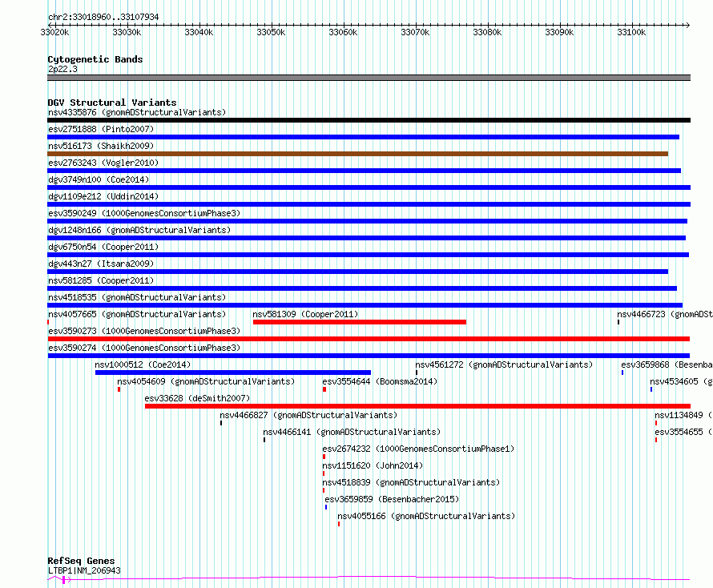Select the blue nsv1000512 Coe2014 bar
Viewport: 713px width, 588px height.
pos(233,373)
